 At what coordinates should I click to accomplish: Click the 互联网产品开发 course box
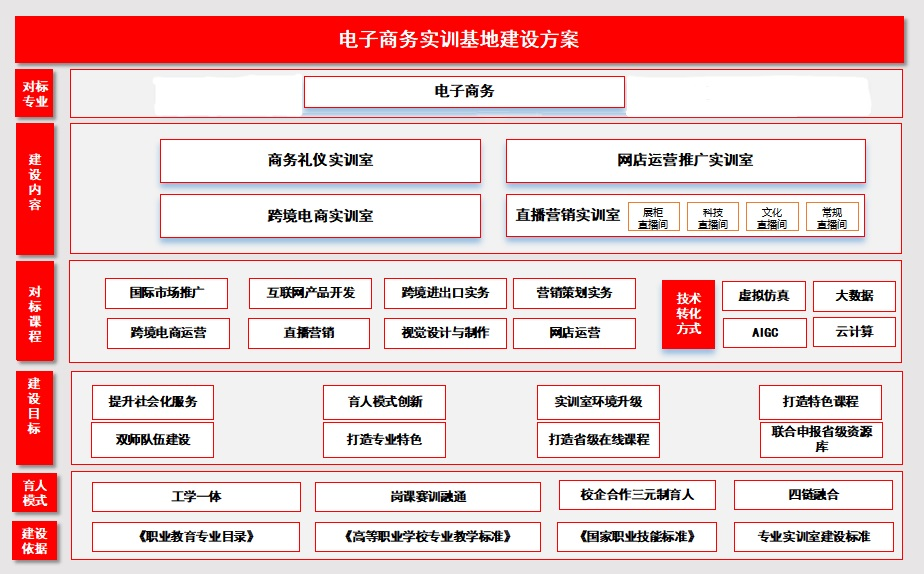(x=310, y=294)
